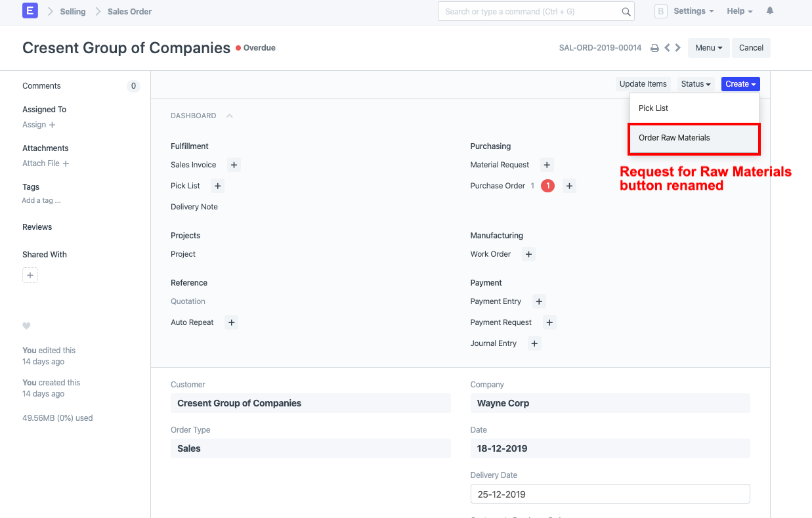
Task: Create a new Sales Invoice with the plus icon
Action: (234, 165)
